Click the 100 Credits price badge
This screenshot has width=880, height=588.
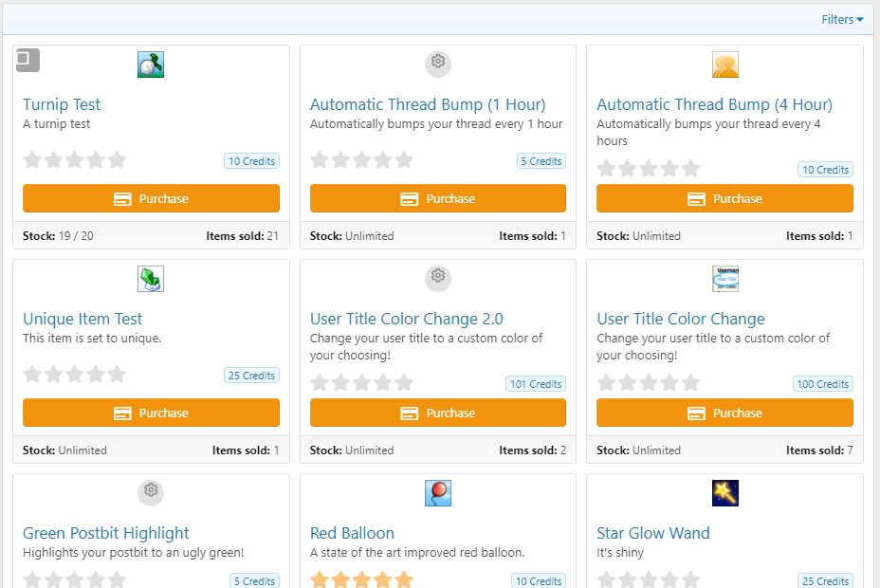click(823, 384)
